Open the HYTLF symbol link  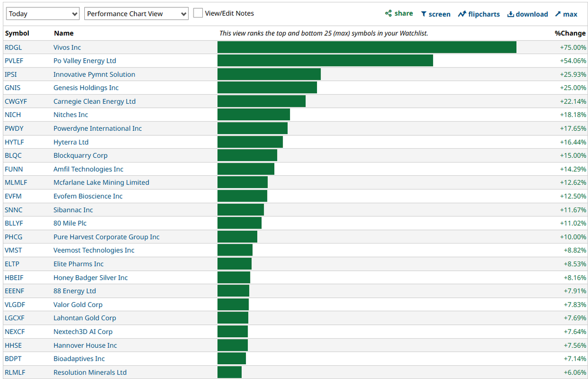(14, 142)
